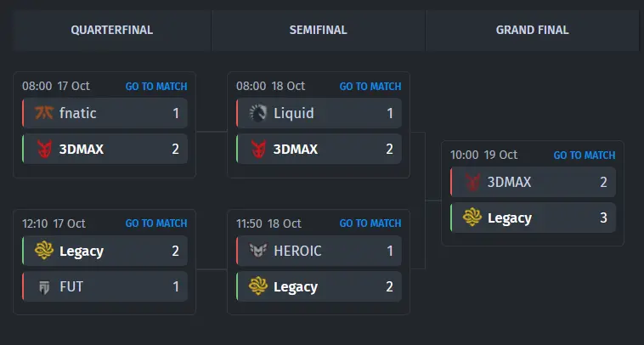644x345 pixels.
Task: Click the 10:00 19 Oct match time
Action: 483,156
